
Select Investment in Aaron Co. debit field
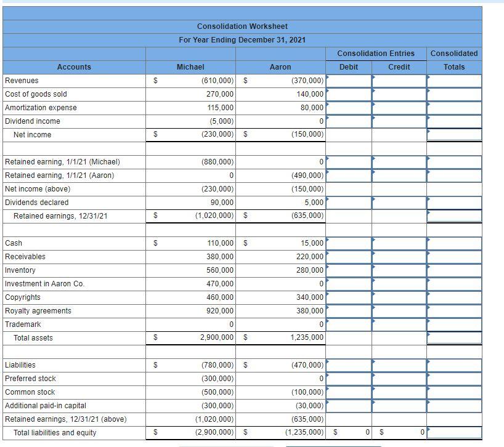pos(349,284)
